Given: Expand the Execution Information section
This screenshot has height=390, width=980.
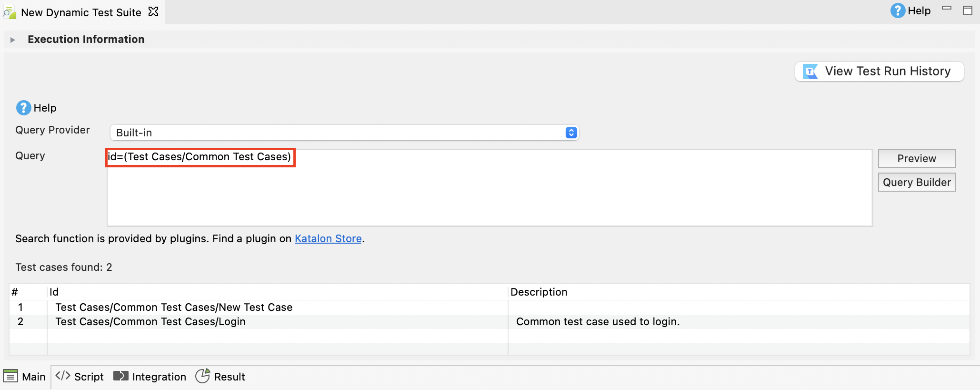Looking at the screenshot, I should pyautogui.click(x=13, y=40).
